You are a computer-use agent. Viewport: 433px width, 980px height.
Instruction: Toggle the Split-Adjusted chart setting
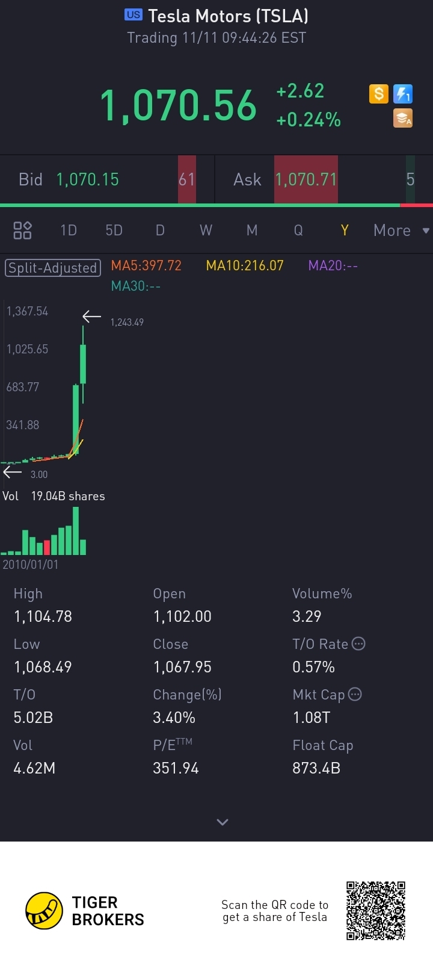[52, 267]
